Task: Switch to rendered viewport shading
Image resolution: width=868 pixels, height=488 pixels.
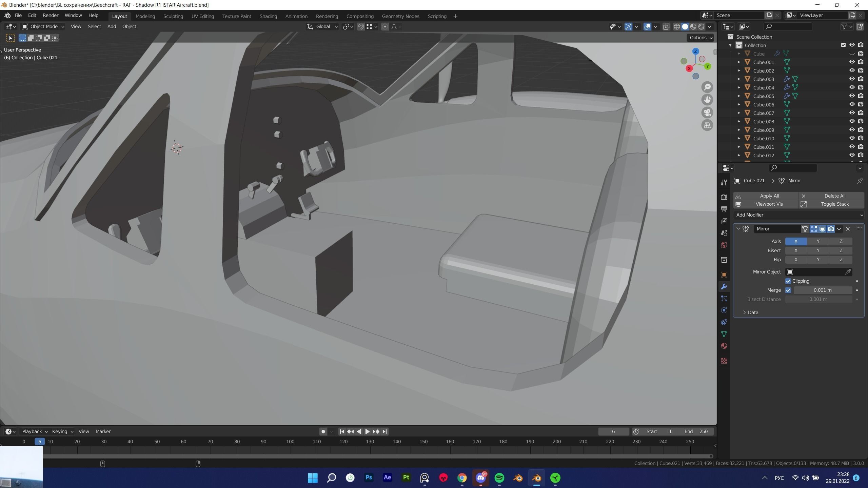Action: coord(701,26)
